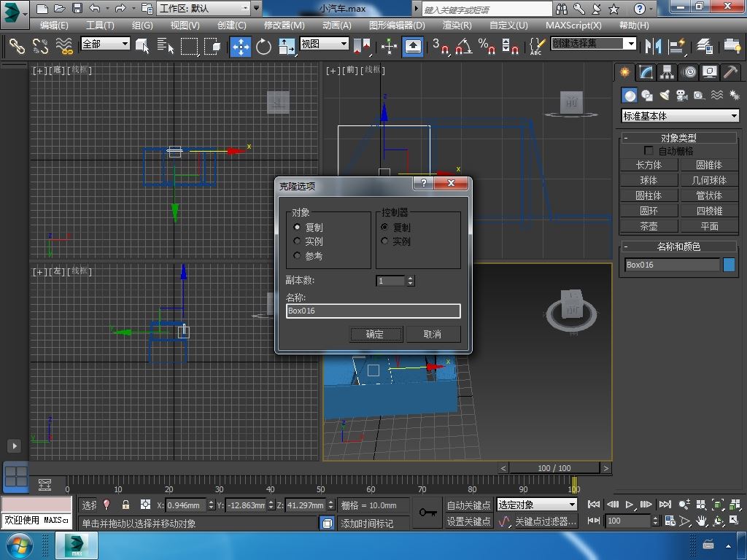Open the Modify command panel tab
Screen dimensions: 747x560
(646, 72)
